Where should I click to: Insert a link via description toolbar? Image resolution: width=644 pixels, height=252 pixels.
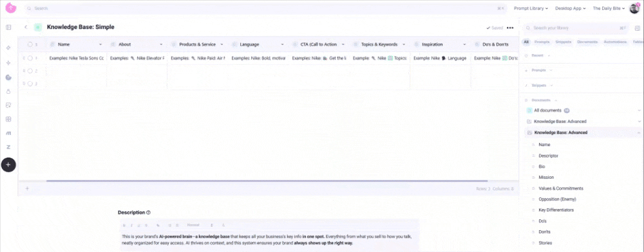[x=158, y=226]
